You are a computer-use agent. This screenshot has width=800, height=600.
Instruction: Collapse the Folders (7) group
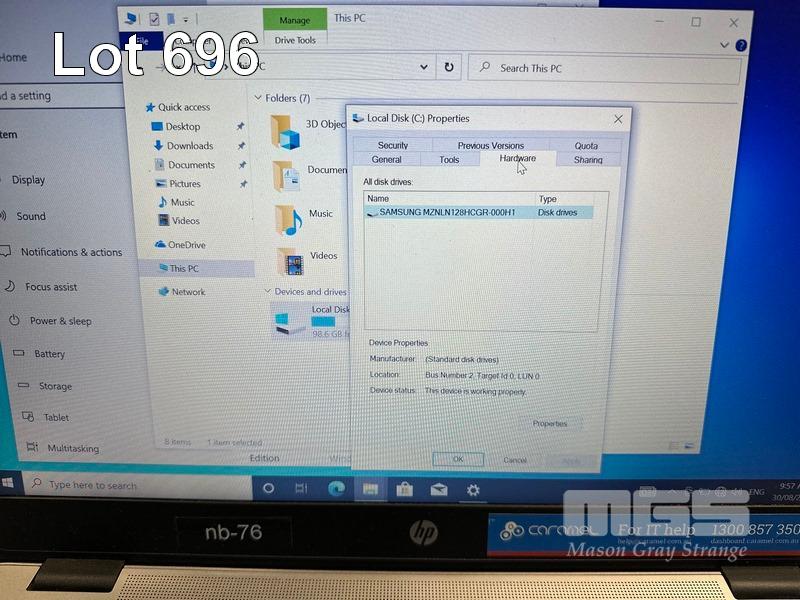coord(258,98)
